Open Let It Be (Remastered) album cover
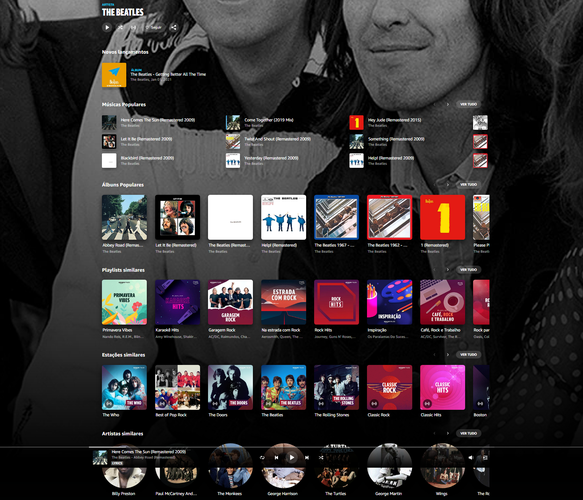 pos(177,217)
